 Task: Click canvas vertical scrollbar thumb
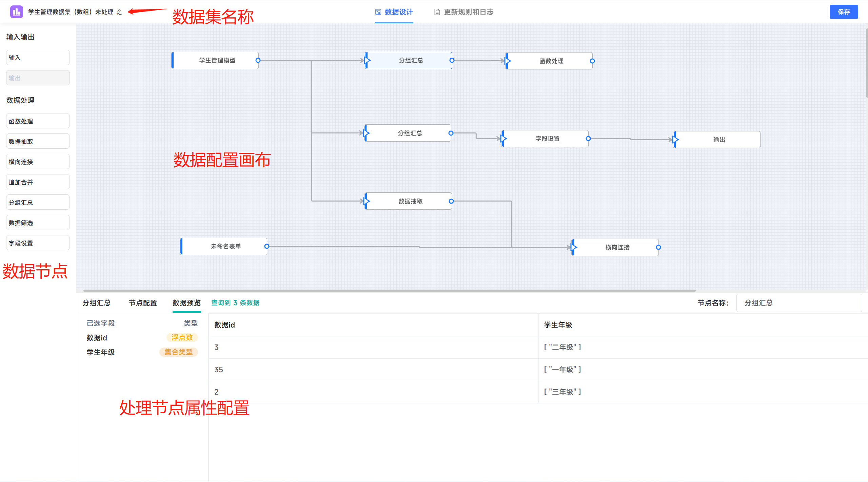coord(867,63)
